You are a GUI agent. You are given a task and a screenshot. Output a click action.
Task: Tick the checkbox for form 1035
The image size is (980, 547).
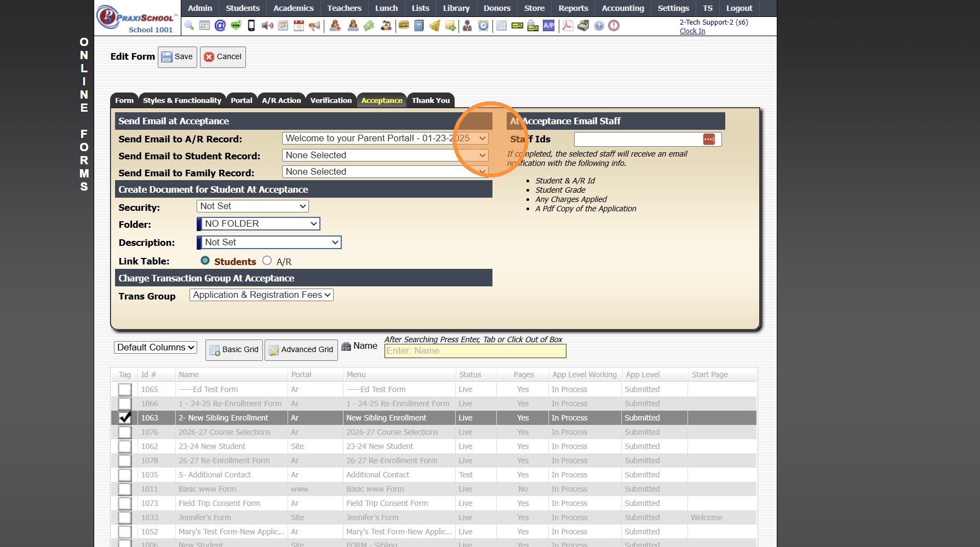(x=125, y=475)
